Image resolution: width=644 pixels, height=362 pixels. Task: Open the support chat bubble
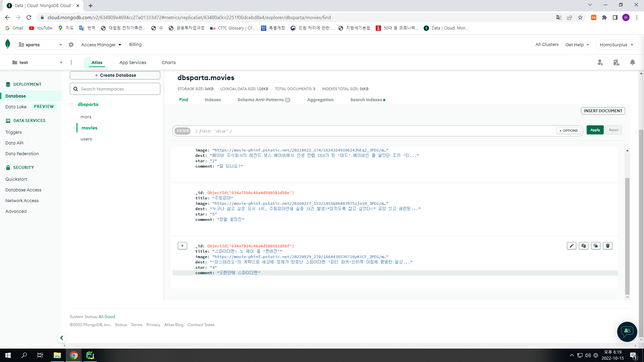627,331
